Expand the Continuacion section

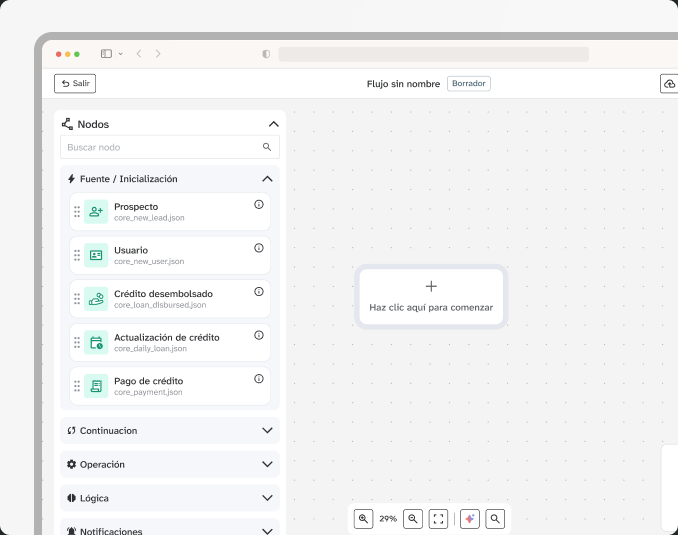click(267, 430)
